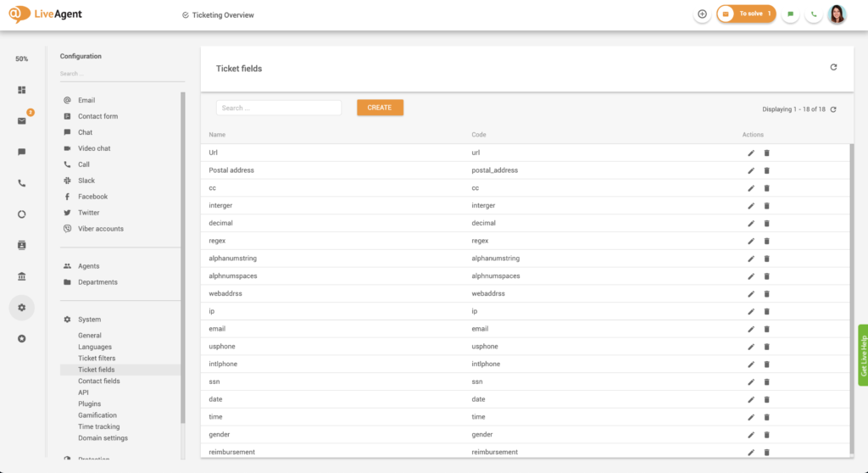Open Contact fields in System menu
Viewport: 868px width, 473px height.
coord(99,381)
